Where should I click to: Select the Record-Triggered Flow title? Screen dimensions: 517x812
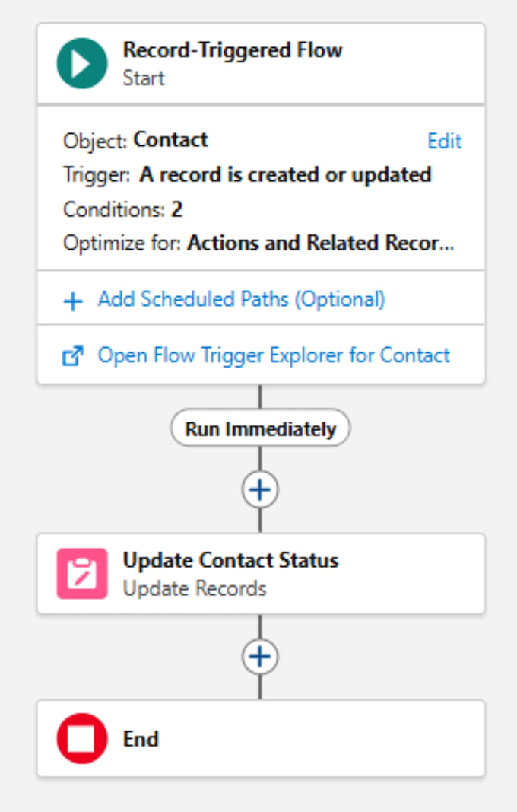233,50
